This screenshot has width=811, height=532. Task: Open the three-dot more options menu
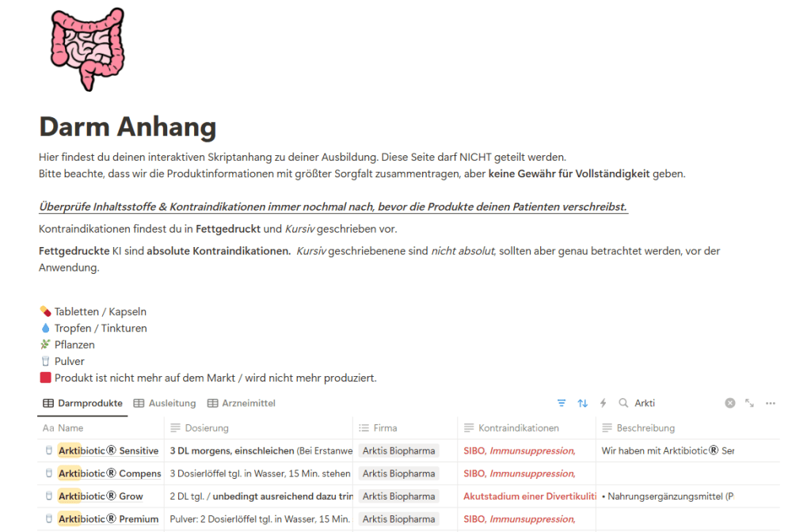point(771,403)
